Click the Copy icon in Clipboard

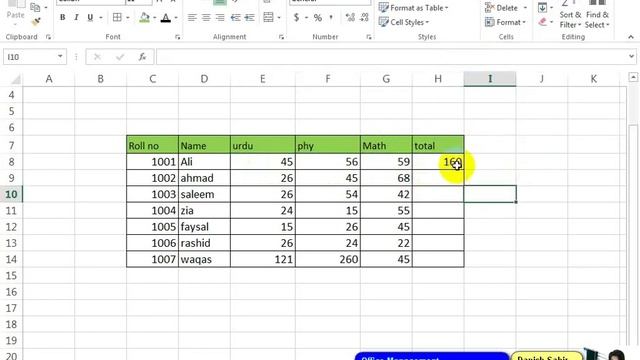click(36, 7)
